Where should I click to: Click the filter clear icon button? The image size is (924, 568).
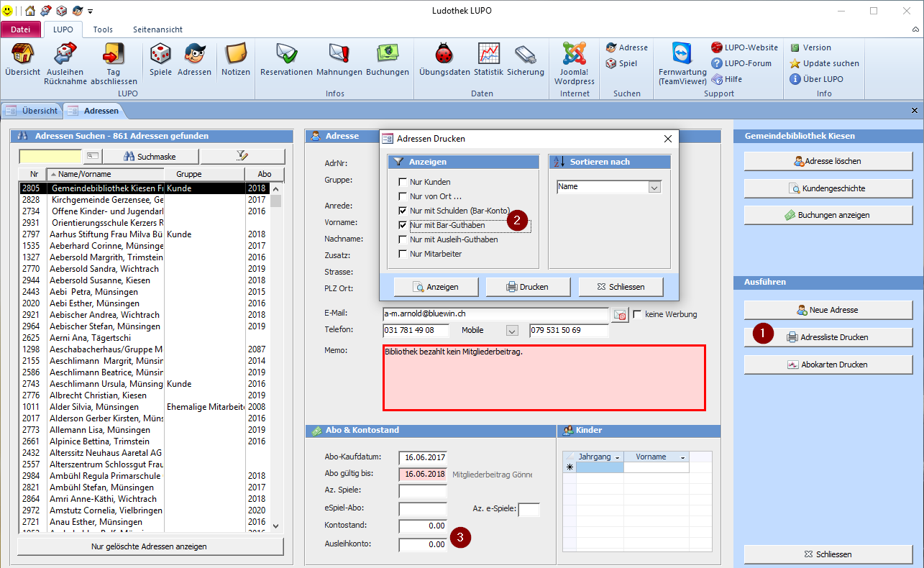pyautogui.click(x=242, y=156)
